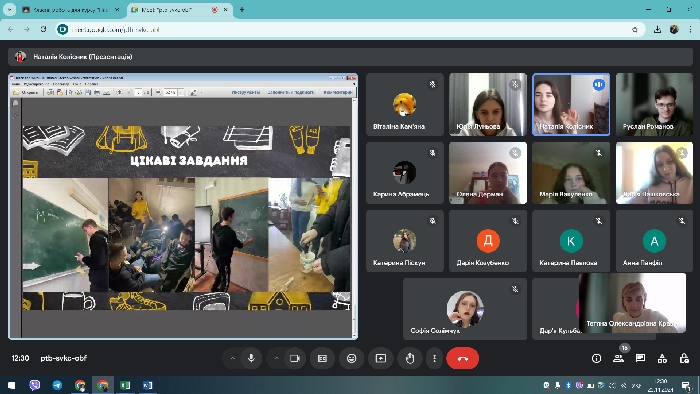Expand audio settings arrow beside microphone

233,358
